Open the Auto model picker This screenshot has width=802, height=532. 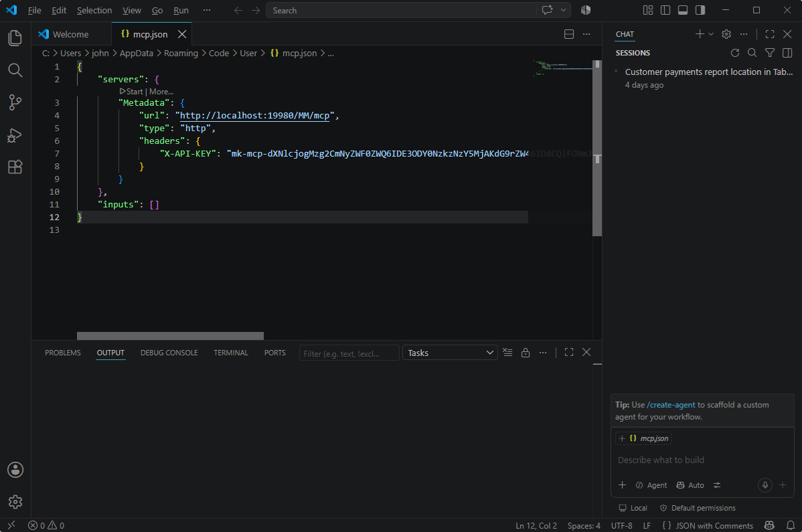[x=690, y=485]
